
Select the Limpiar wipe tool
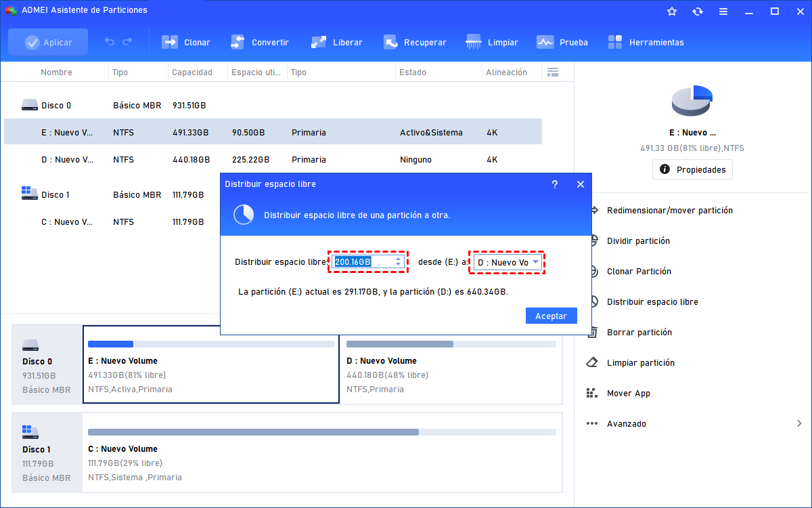(493, 42)
